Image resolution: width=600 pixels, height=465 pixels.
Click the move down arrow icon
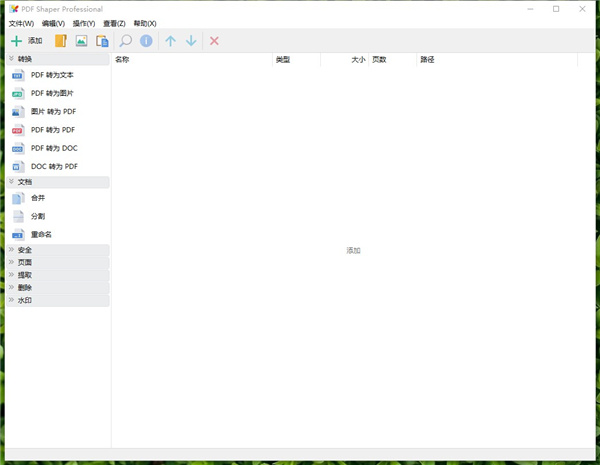[x=191, y=41]
